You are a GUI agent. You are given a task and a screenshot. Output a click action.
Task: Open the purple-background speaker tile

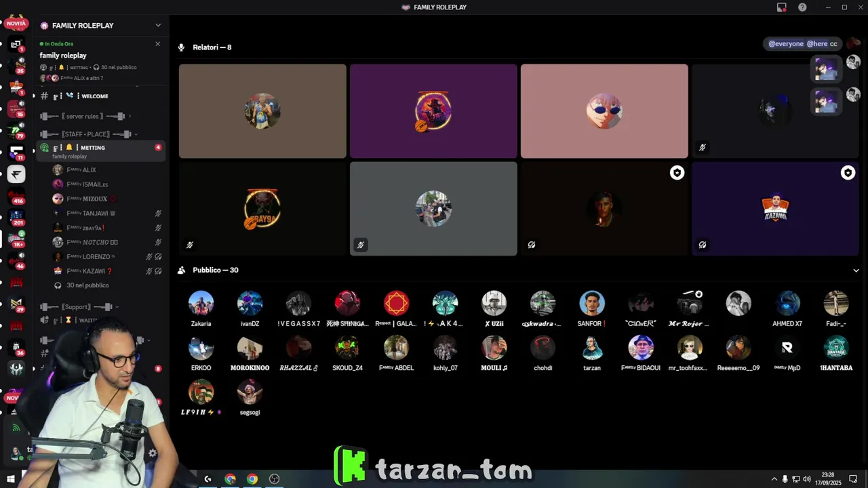click(433, 111)
